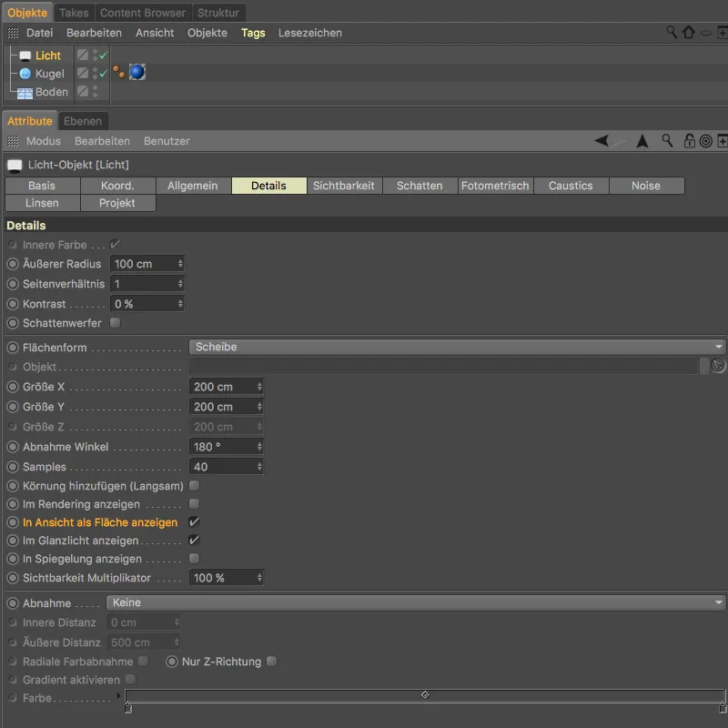728x728 pixels.
Task: Select the orange dots tag on Kugel
Action: [x=119, y=73]
